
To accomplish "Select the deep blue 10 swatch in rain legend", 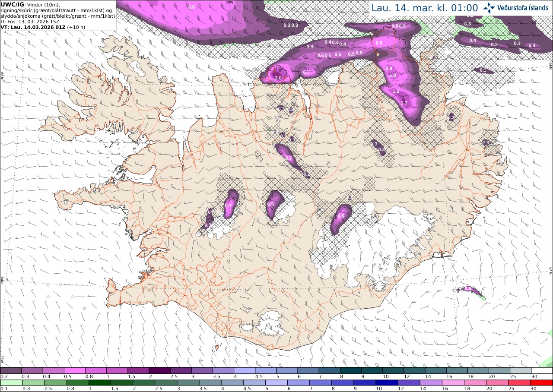I will 387,383.
